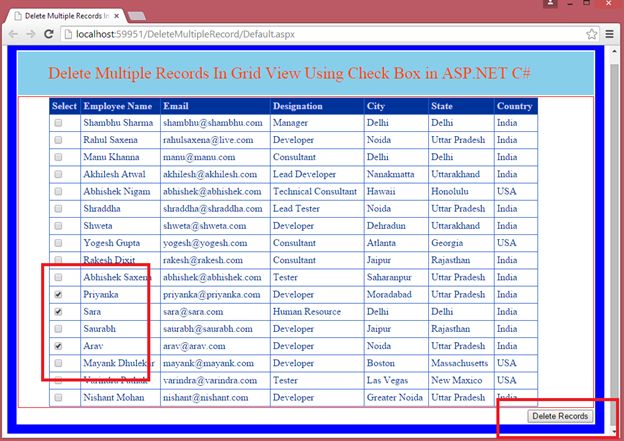Check the box for Akhilesh Atwal
Viewport: 624px width, 441px height.
58,174
